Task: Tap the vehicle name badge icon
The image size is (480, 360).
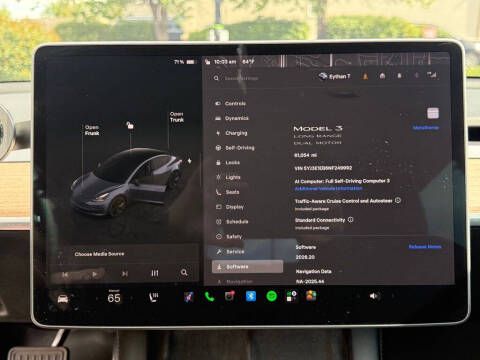Action: tap(433, 113)
